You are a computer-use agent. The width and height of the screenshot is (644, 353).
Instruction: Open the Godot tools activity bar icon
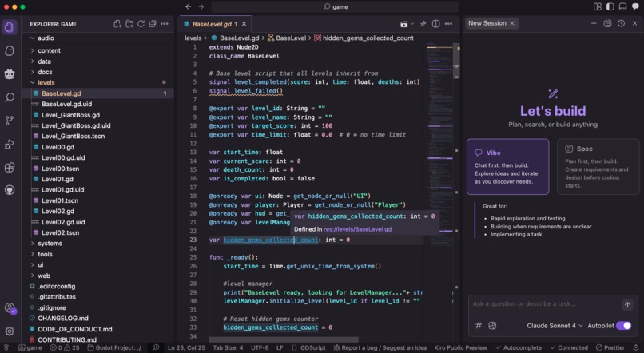click(x=10, y=74)
